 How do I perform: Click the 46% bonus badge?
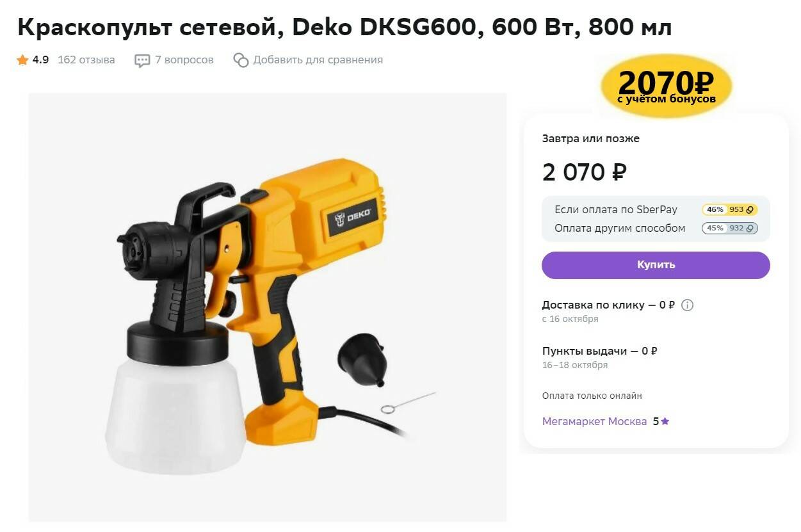pyautogui.click(x=715, y=210)
